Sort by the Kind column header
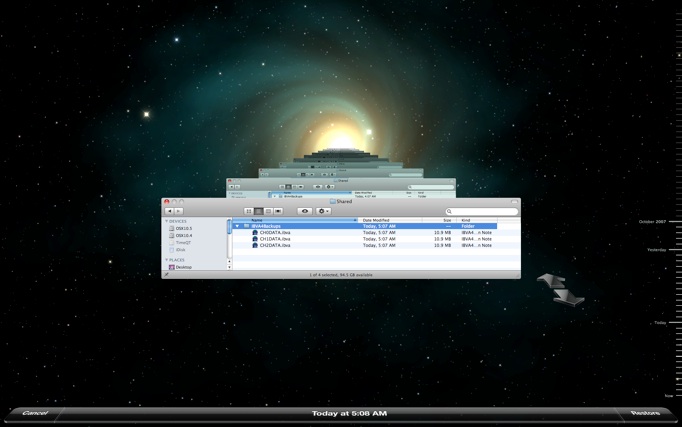 pos(477,220)
